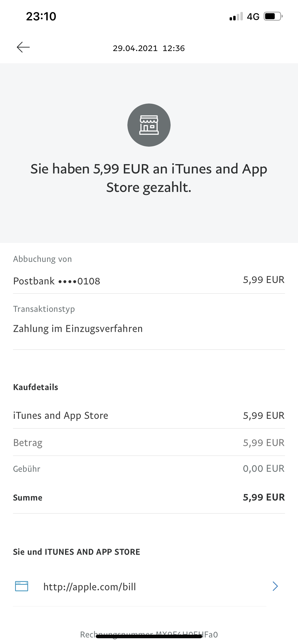
Task: Open the http://apple.com/bill link
Action: click(x=90, y=587)
